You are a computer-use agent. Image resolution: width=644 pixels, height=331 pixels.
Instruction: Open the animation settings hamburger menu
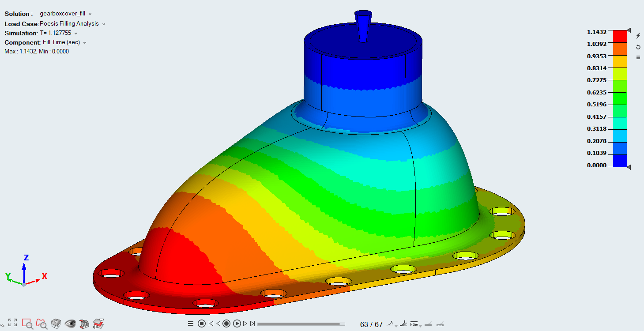(191, 323)
